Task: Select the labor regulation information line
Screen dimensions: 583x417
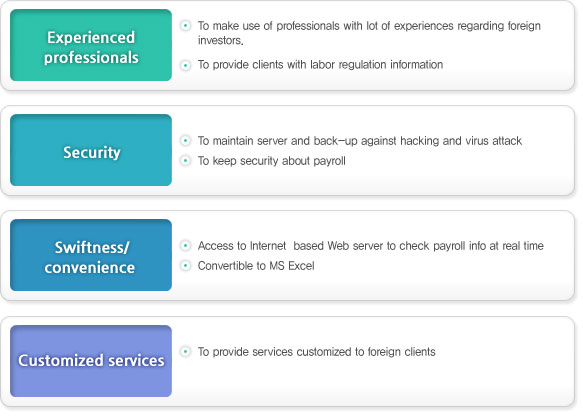Action: (x=320, y=65)
